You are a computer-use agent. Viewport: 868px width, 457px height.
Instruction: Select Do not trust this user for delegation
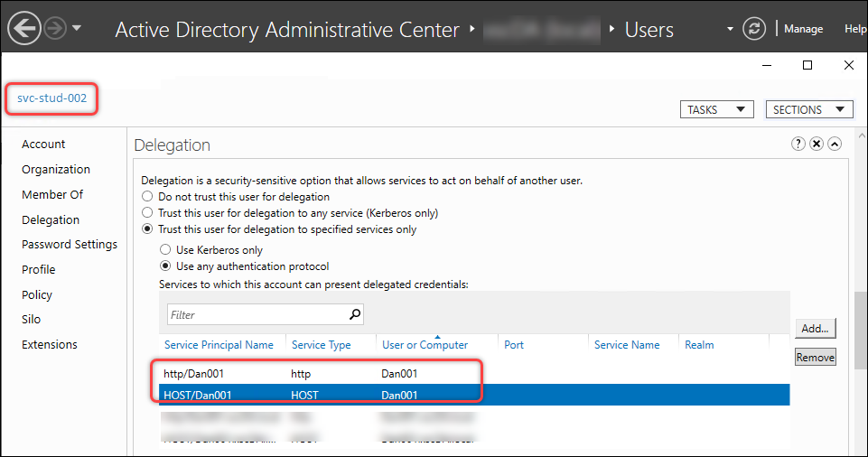pos(145,197)
